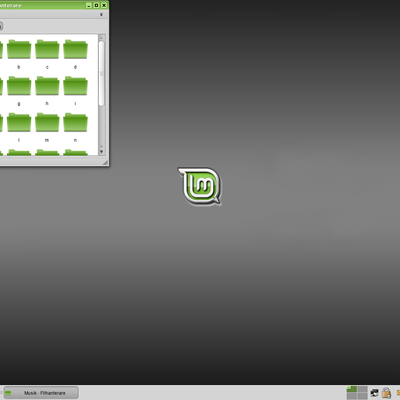This screenshot has height=400, width=400.
Task: Open the network connection tray icon
Action: [375, 393]
